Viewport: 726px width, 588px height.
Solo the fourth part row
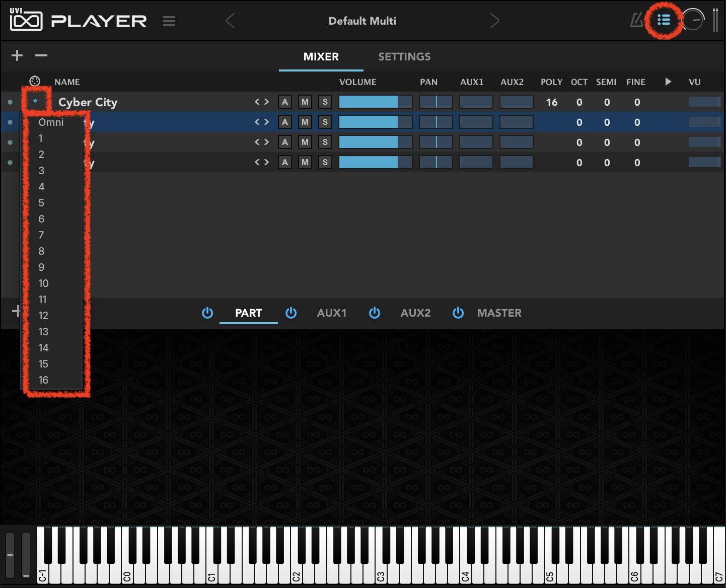coord(325,162)
